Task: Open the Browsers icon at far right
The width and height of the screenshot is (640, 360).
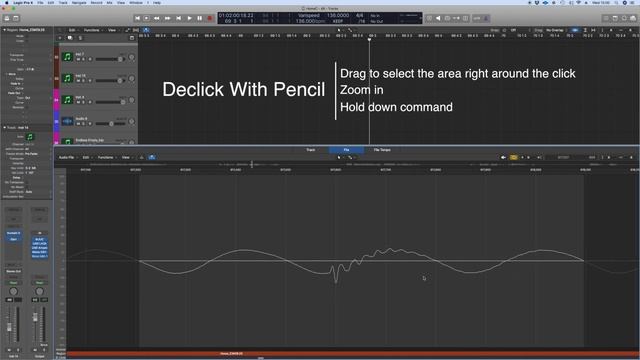Action: point(633,18)
